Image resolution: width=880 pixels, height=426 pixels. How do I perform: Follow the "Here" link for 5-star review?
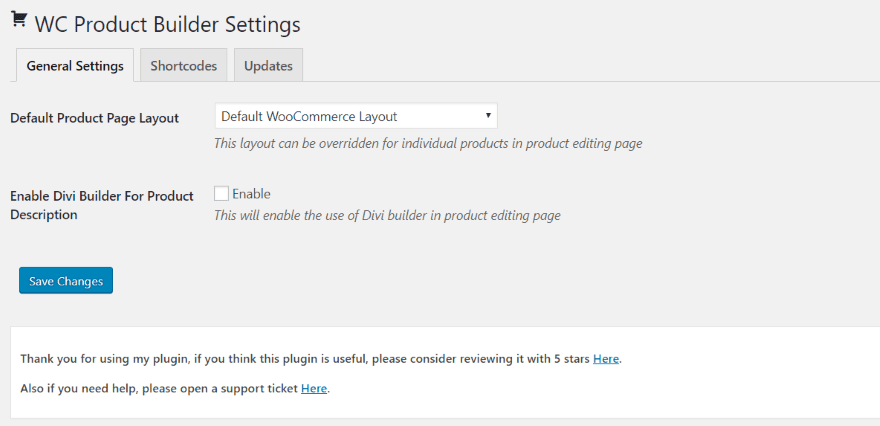click(605, 358)
